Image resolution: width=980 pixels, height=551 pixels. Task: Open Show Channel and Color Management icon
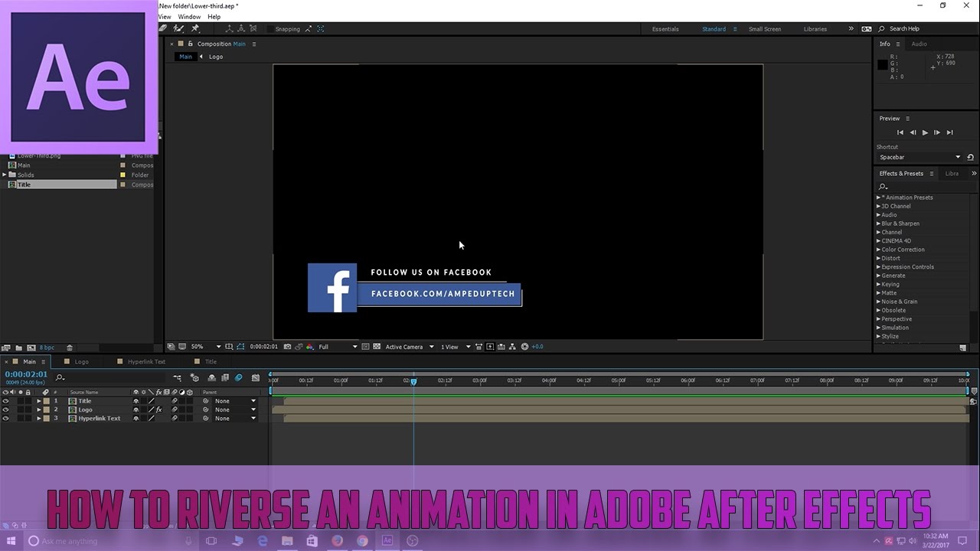[309, 347]
